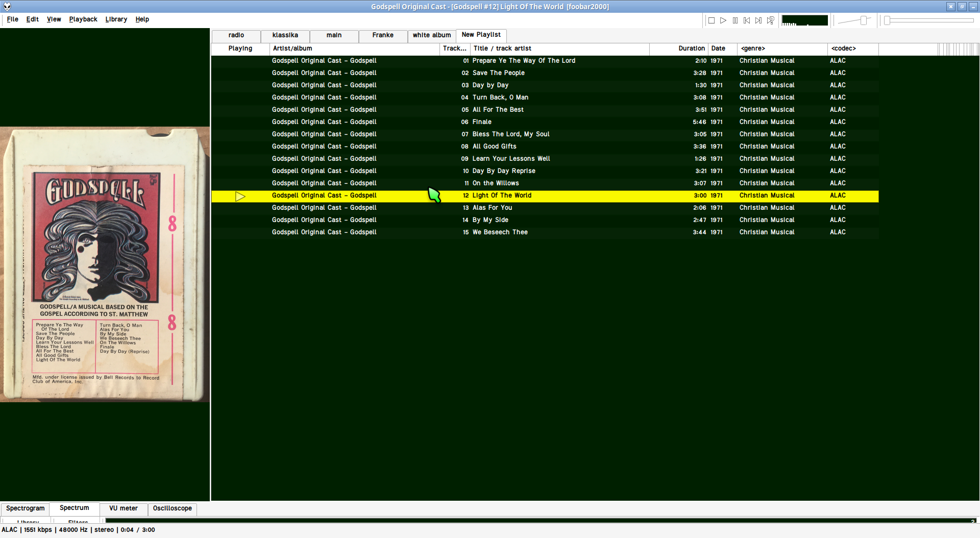Open the Edit menu

(x=33, y=19)
